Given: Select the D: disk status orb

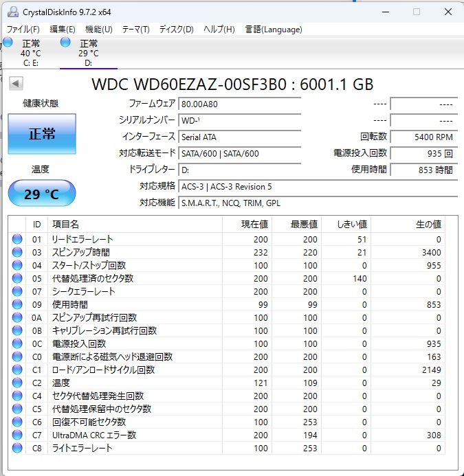Looking at the screenshot, I should pos(65,42).
